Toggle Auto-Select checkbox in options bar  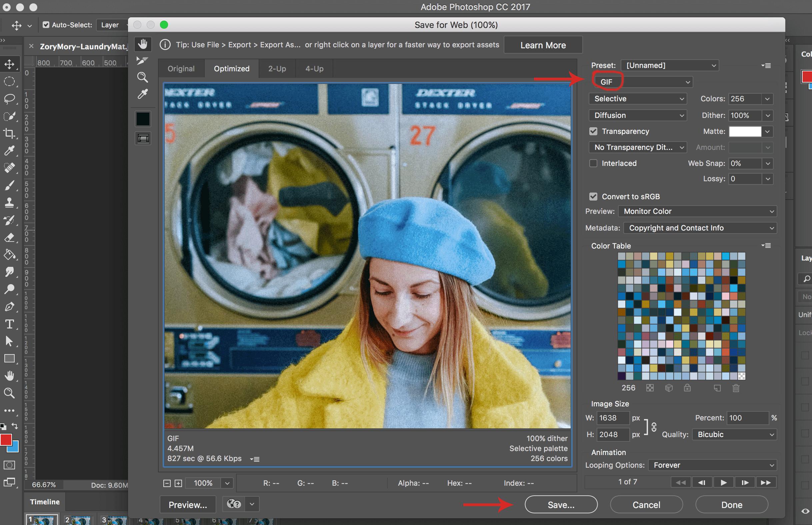tap(46, 25)
